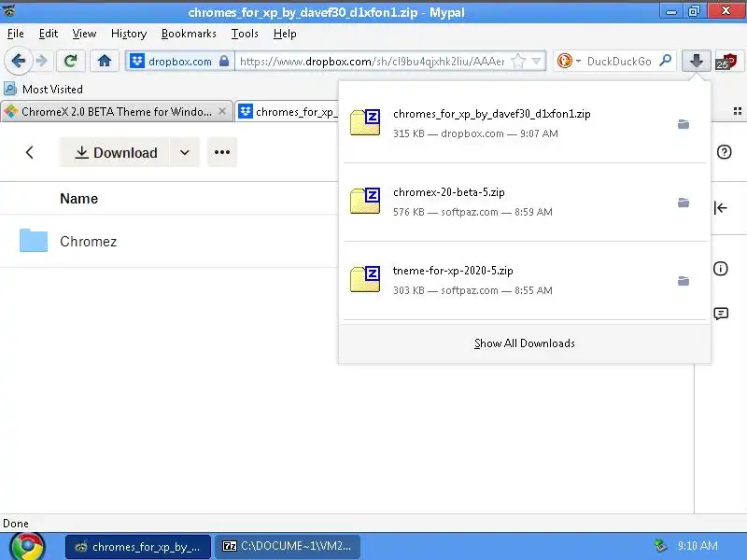Expand the Download options chevron
The width and height of the screenshot is (747, 560).
185,152
